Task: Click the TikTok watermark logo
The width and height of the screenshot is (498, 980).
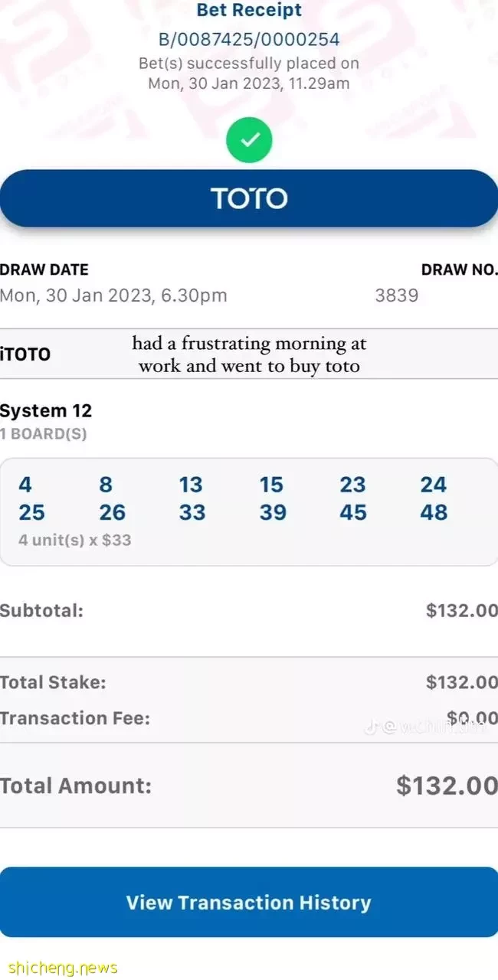Action: 370,727
